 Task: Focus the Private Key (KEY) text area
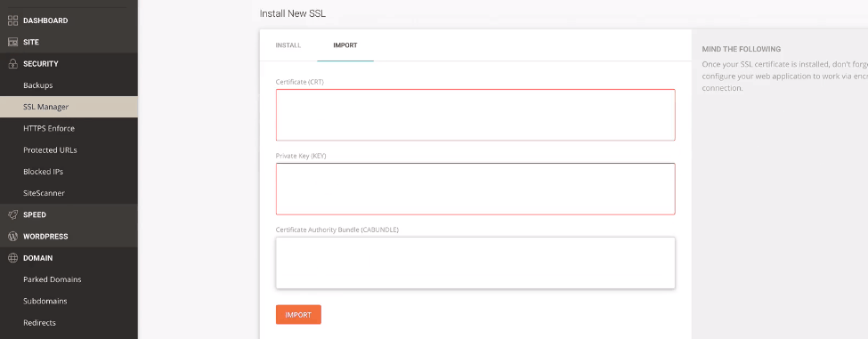click(x=475, y=189)
